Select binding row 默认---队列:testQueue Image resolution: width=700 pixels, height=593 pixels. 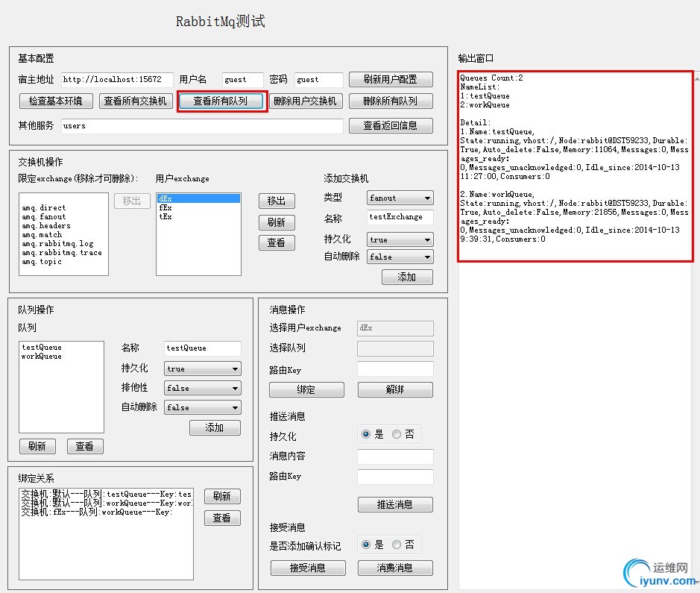[107, 494]
